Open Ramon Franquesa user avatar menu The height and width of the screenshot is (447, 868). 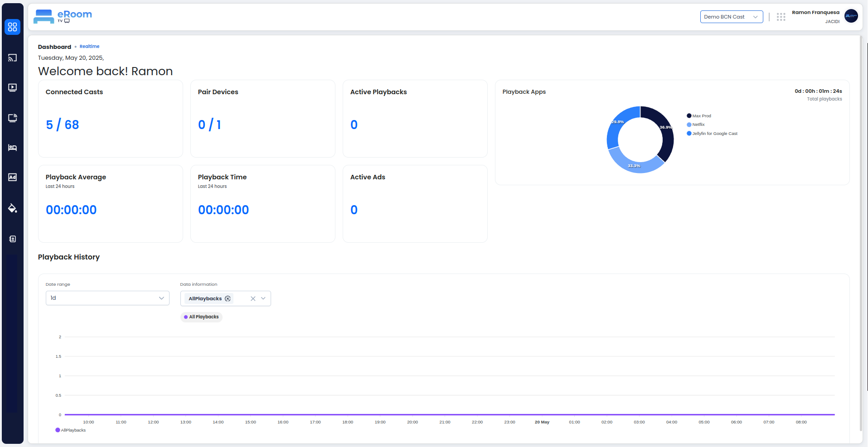click(851, 16)
